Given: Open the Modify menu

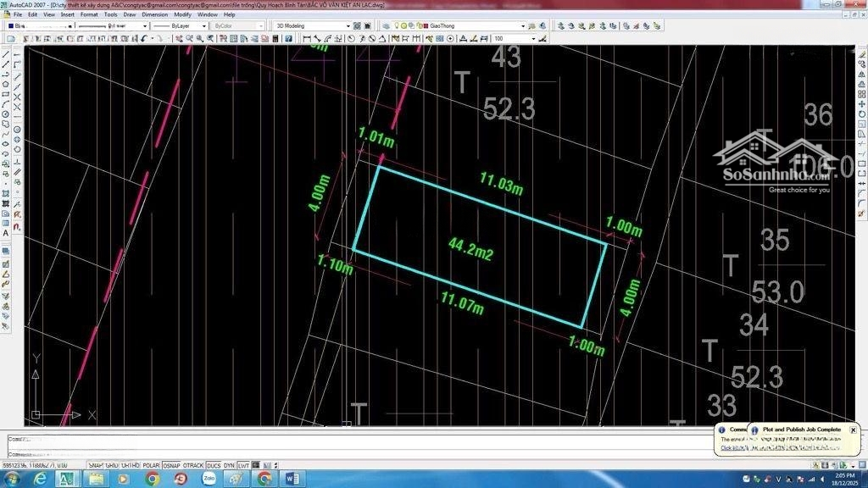Looking at the screenshot, I should pyautogui.click(x=182, y=14).
